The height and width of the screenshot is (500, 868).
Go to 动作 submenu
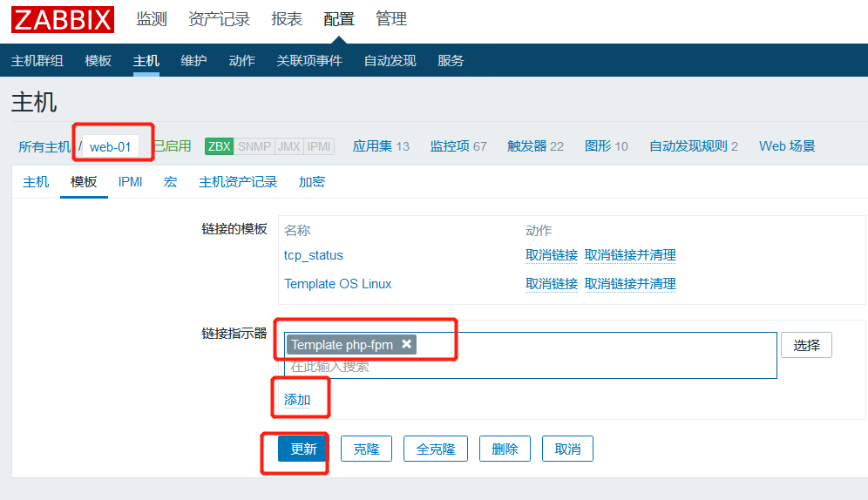point(242,61)
